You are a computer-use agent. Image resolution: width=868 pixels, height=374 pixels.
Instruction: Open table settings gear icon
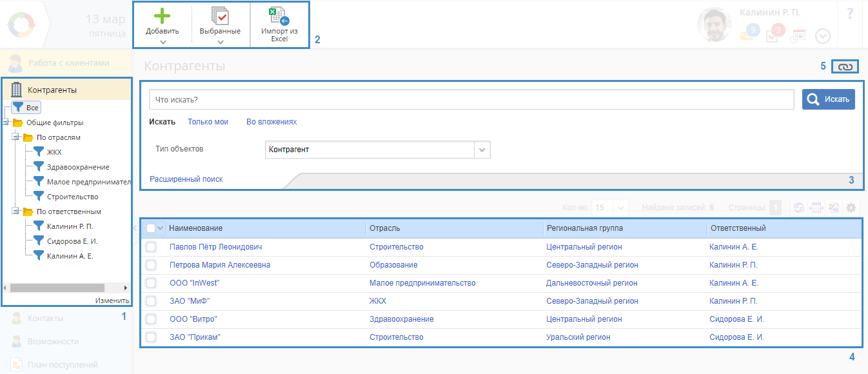851,208
